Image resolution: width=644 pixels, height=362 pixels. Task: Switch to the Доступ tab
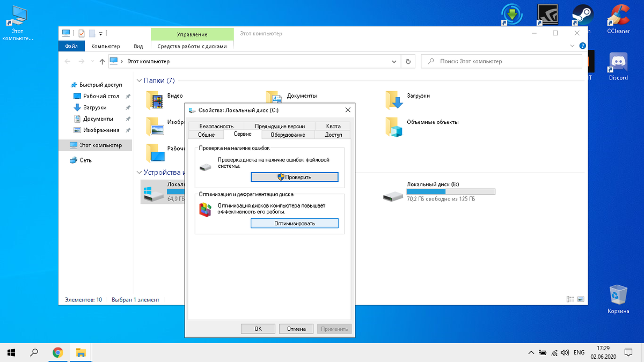pos(333,135)
